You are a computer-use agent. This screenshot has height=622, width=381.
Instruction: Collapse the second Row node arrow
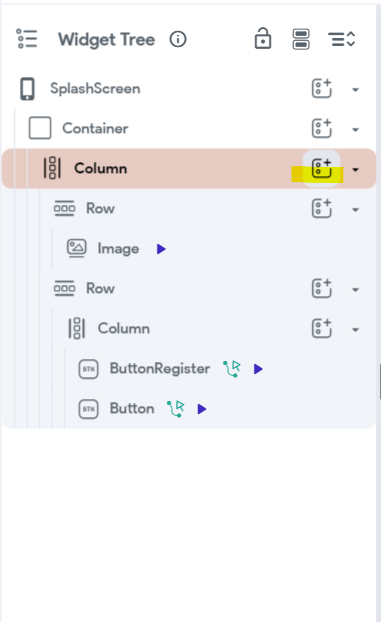point(355,290)
